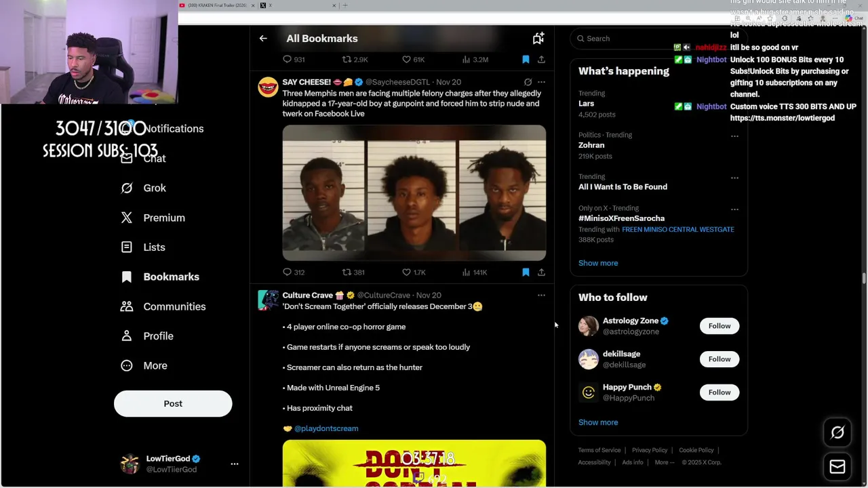Viewport: 868px width, 488px height.
Task: Open FREEN MINISO CENTRAL WESTGATE link
Action: coord(678,230)
